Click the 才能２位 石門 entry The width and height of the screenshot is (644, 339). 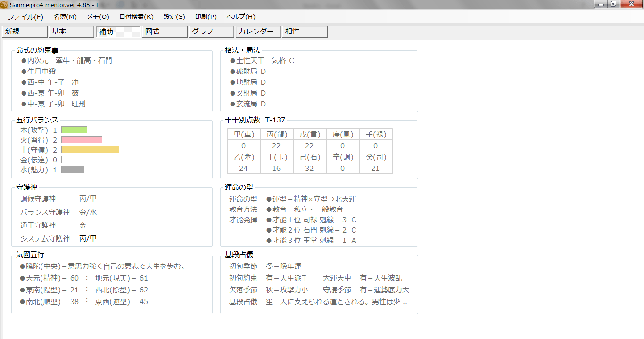[x=311, y=230]
